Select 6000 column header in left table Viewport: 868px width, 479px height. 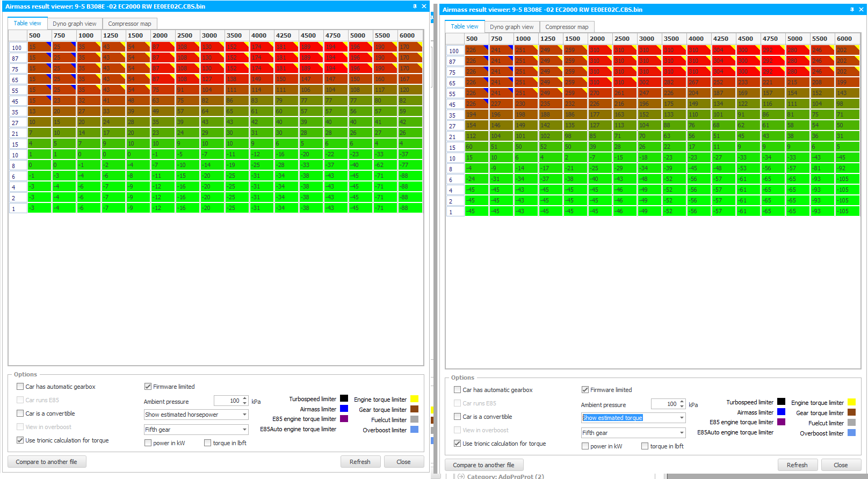[x=410, y=35]
